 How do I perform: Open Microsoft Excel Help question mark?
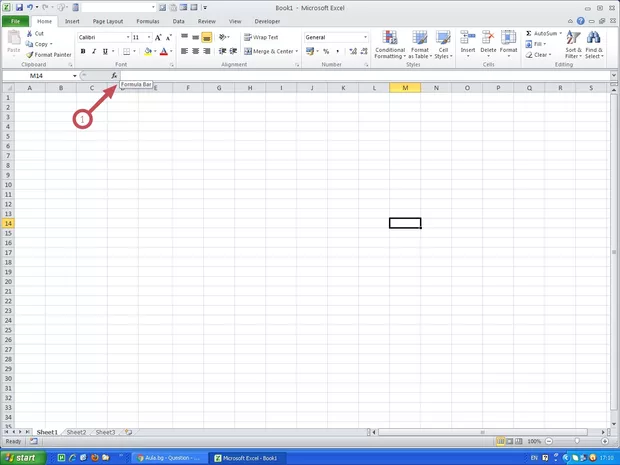(x=580, y=21)
